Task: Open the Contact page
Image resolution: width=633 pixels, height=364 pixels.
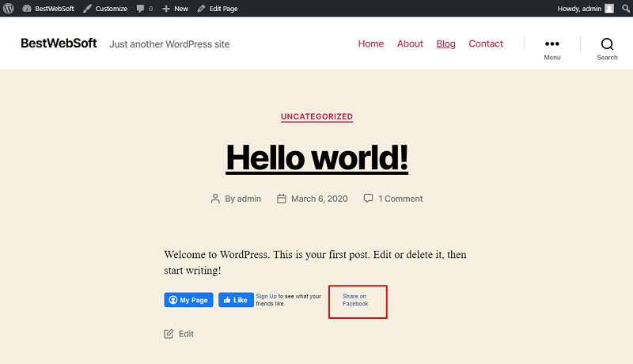Action: 486,44
